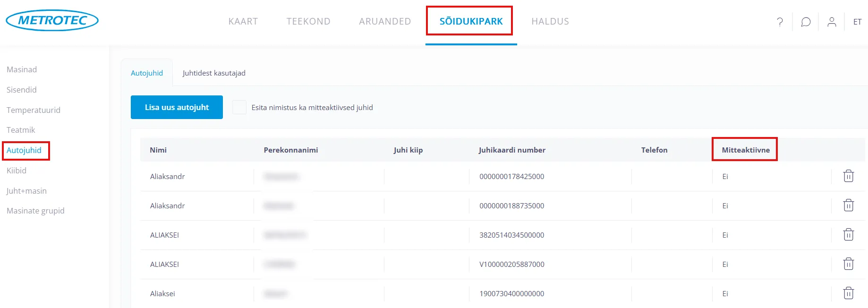Go to Masinad in the sidebar
The width and height of the screenshot is (868, 308).
(22, 69)
